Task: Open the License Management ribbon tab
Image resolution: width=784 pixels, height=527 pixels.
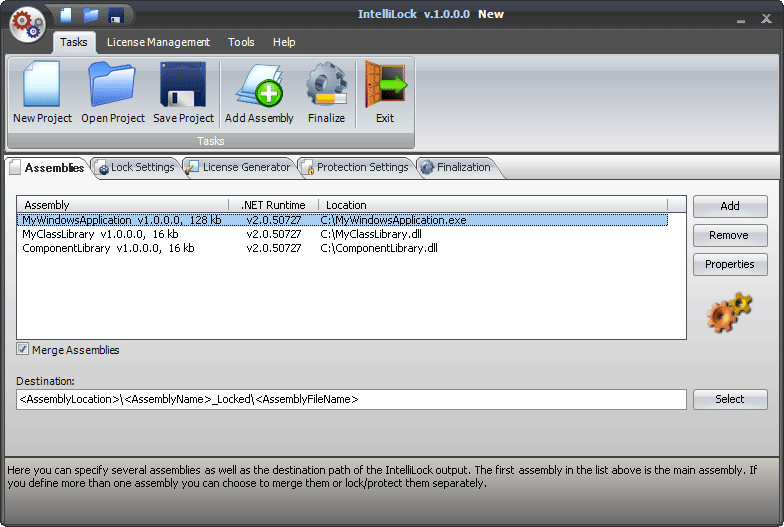Action: [x=158, y=42]
